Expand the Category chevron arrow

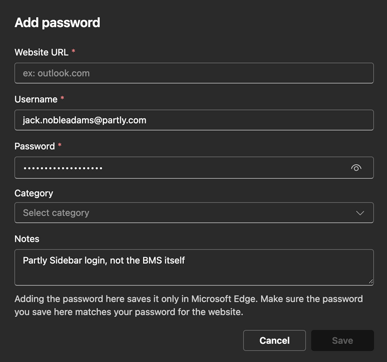tap(360, 213)
